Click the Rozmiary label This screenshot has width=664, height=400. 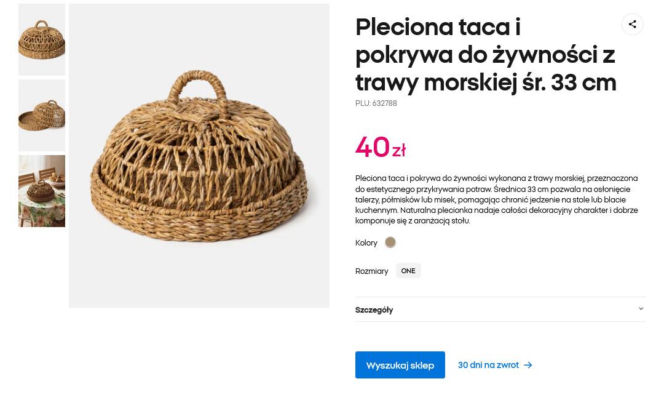click(x=371, y=270)
